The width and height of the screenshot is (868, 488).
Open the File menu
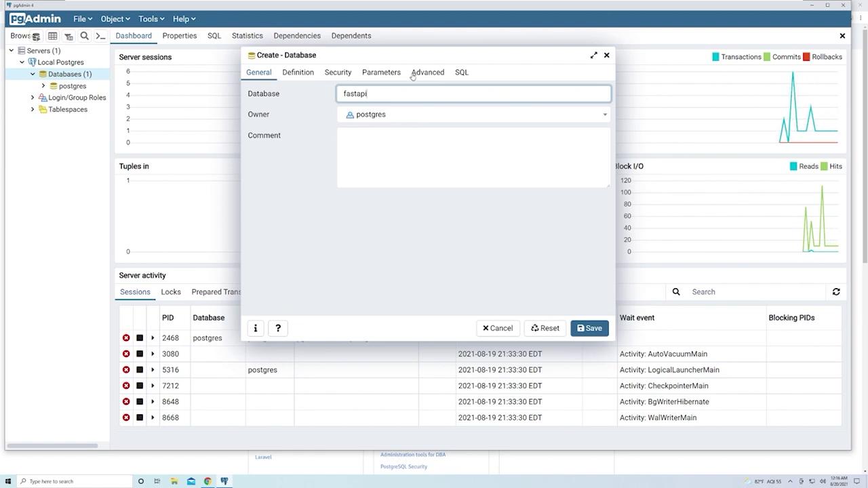82,19
